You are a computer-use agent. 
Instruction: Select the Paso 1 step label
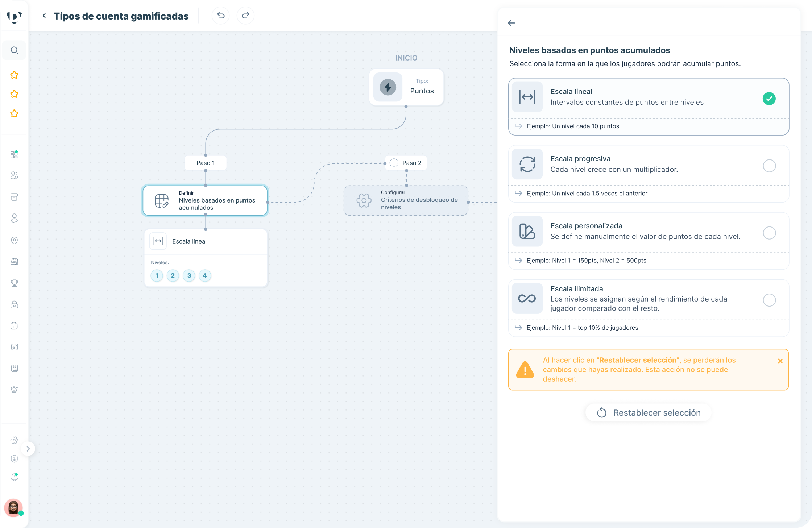point(206,163)
